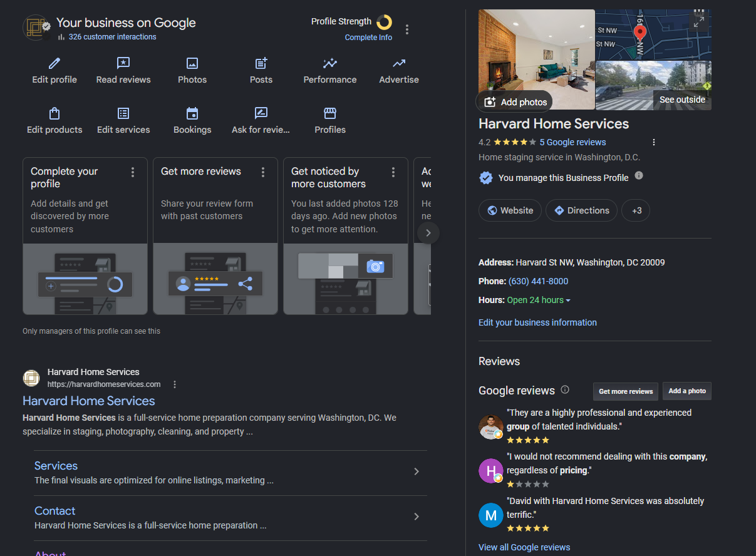This screenshot has height=556, width=756.
Task: Open Complete your profile card menu
Action: pyautogui.click(x=133, y=172)
